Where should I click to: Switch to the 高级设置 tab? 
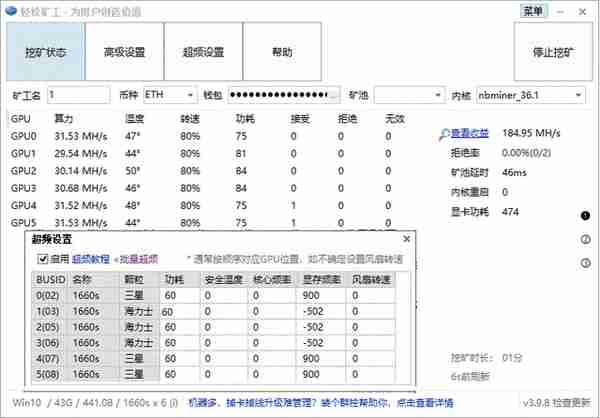click(124, 52)
